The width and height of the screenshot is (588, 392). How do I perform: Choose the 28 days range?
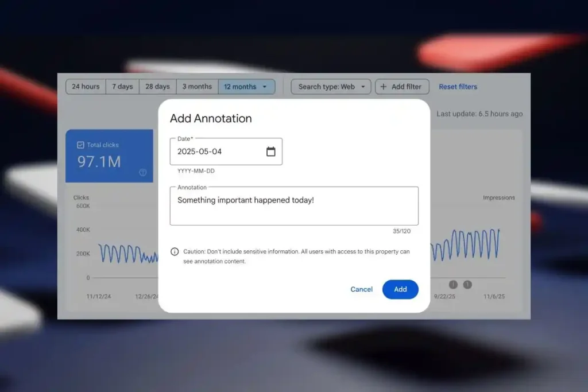[157, 87]
